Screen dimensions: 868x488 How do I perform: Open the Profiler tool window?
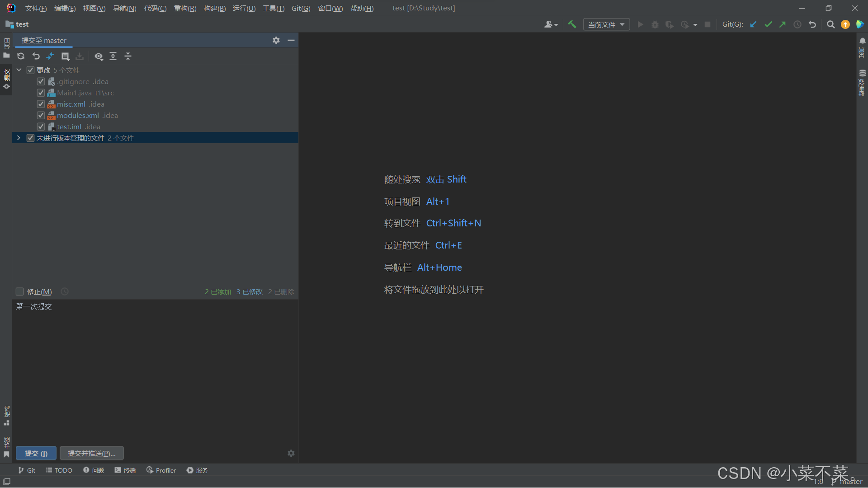click(161, 470)
